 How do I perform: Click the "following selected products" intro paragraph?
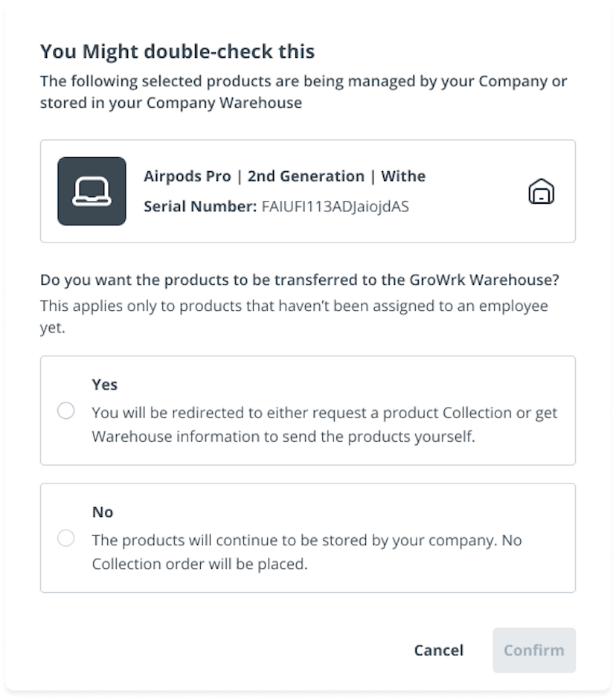point(304,91)
